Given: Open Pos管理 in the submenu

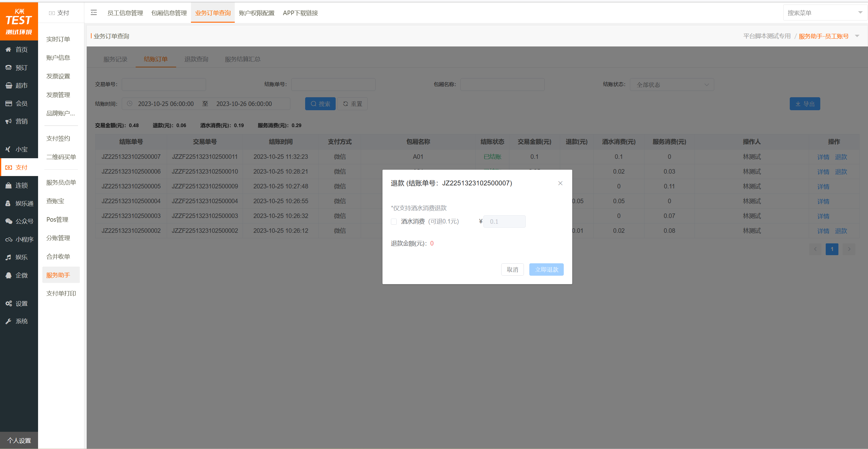Looking at the screenshot, I should [57, 220].
